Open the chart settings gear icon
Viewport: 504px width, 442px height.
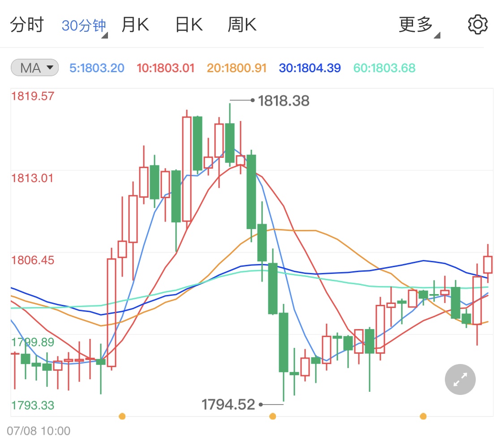pos(477,25)
